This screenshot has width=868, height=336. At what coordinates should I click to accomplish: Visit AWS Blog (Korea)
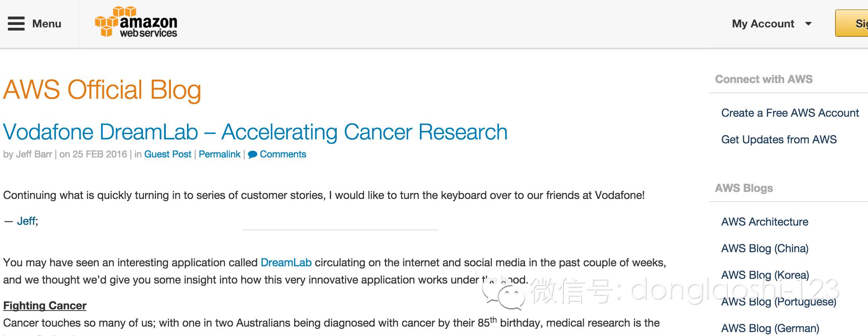click(x=765, y=275)
